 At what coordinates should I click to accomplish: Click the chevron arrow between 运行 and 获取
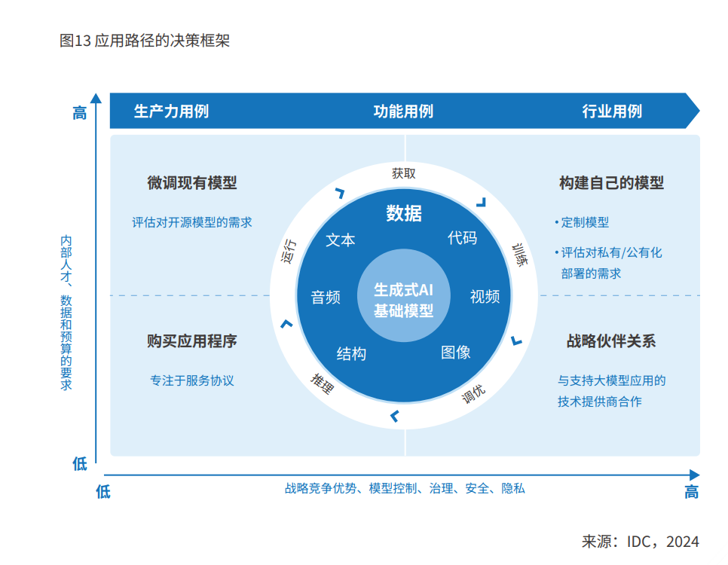pyautogui.click(x=340, y=194)
